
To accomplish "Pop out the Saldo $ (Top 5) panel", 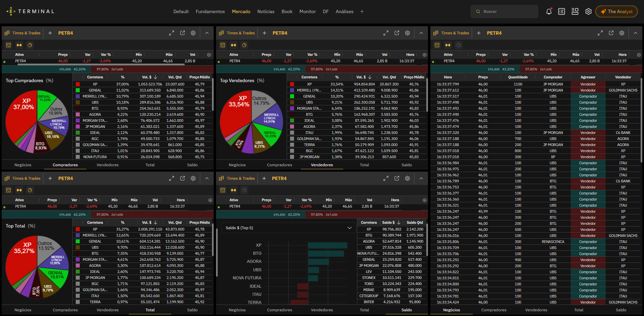I will (x=397, y=178).
